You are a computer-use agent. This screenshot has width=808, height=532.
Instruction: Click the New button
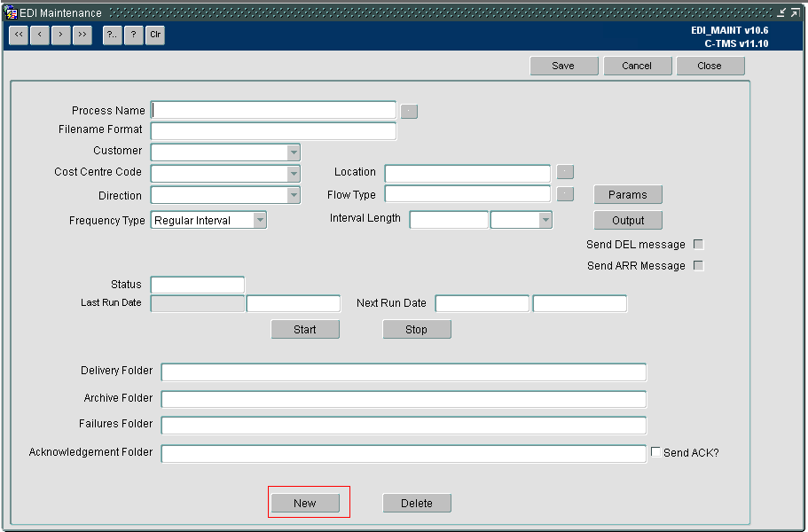click(305, 503)
